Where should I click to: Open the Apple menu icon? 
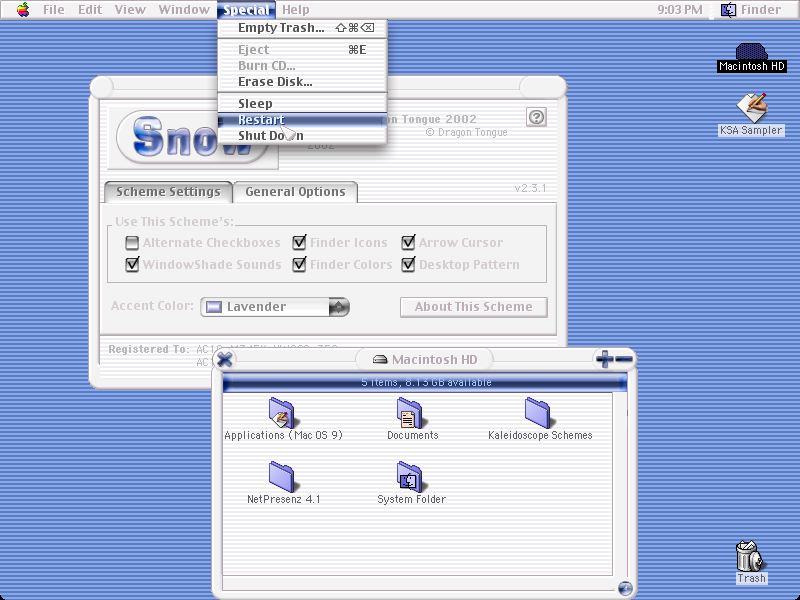23,10
